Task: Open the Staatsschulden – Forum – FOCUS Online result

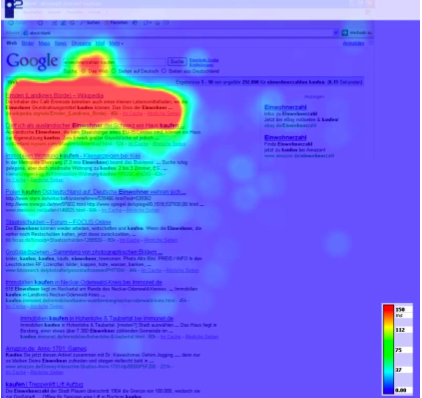Action: click(x=58, y=222)
